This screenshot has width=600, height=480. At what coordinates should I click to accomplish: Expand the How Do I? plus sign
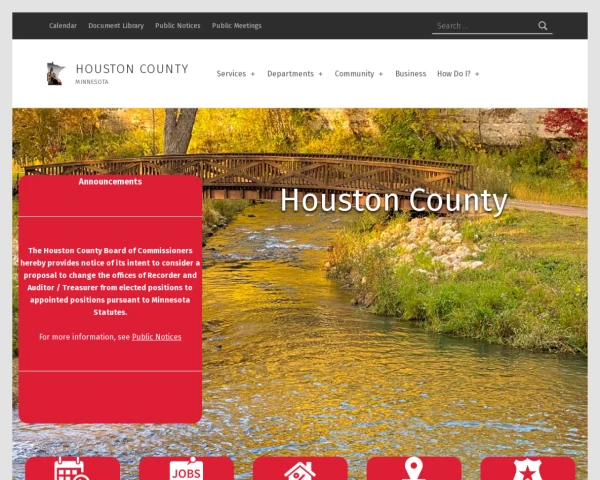(x=477, y=74)
